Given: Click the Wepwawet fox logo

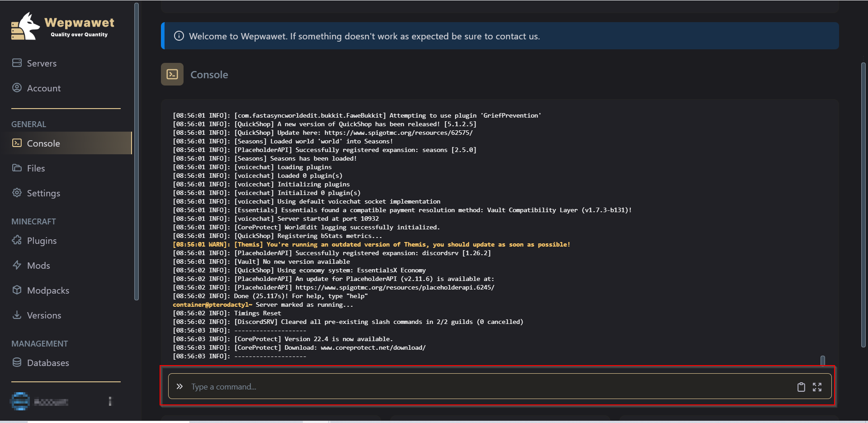Looking at the screenshot, I should [x=26, y=26].
